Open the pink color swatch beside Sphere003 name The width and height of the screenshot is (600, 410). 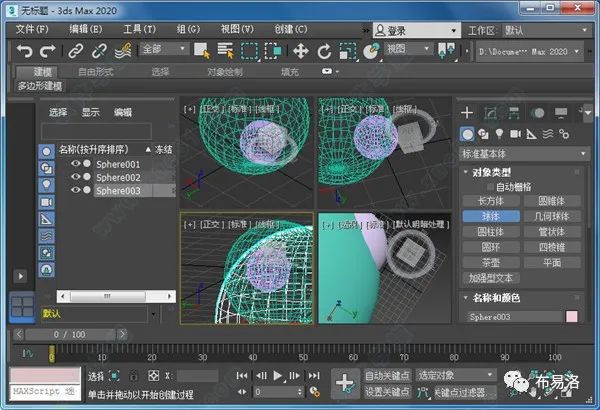pos(572,317)
